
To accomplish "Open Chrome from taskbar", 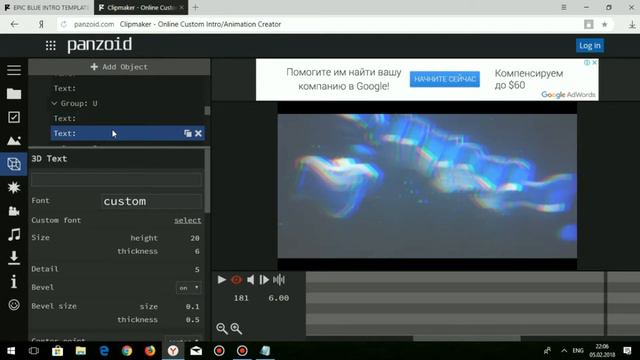I will point(127,351).
